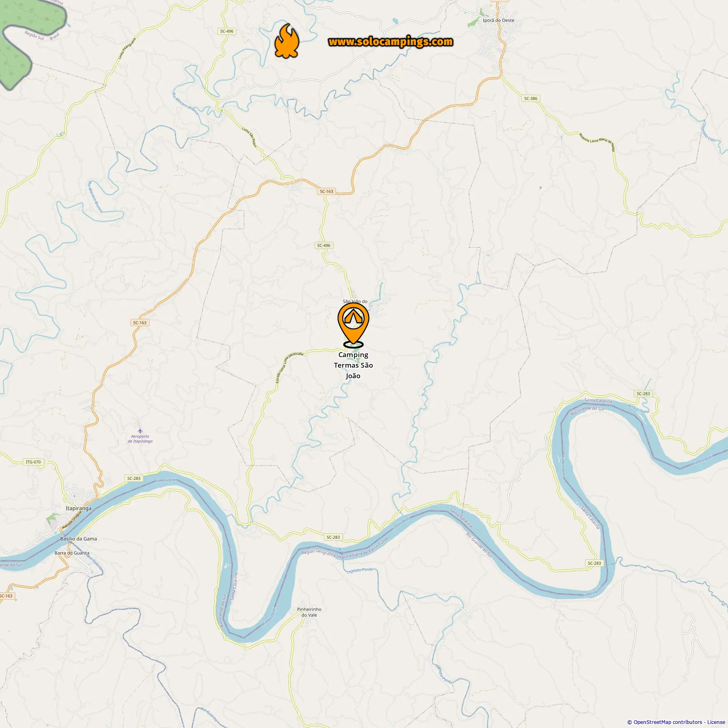
Task: Select the Camping Termas São João label
Action: pos(353,365)
